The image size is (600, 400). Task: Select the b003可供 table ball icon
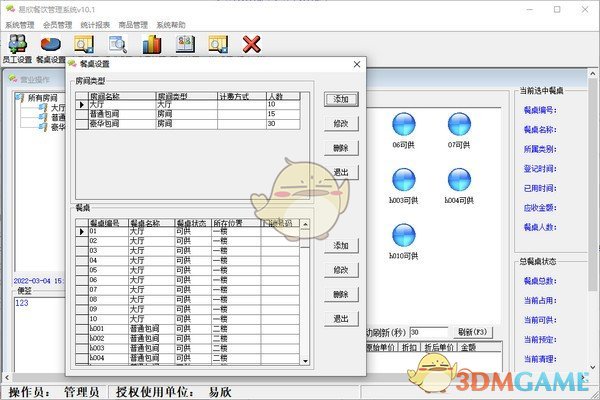[x=404, y=180]
